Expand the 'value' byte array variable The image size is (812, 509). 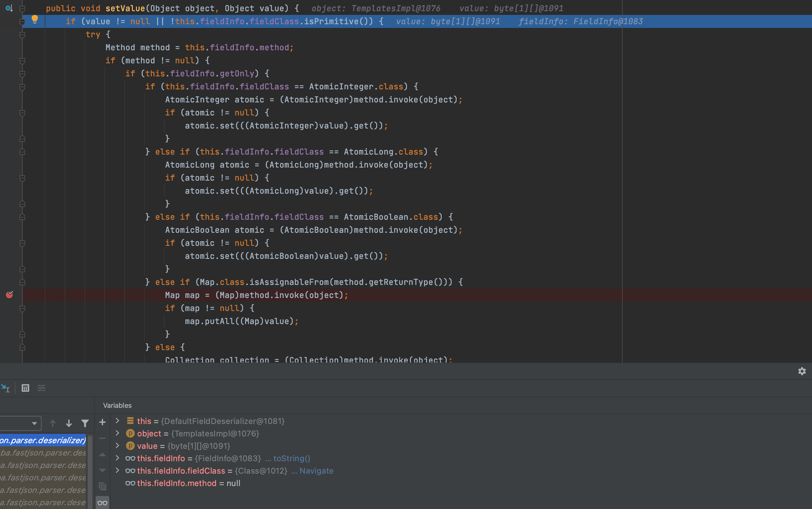point(118,446)
